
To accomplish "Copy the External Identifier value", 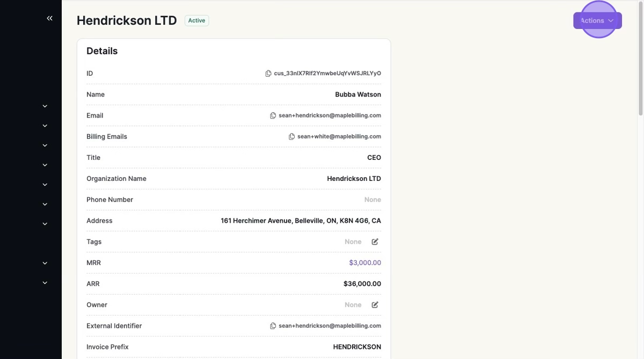I will click(273, 326).
